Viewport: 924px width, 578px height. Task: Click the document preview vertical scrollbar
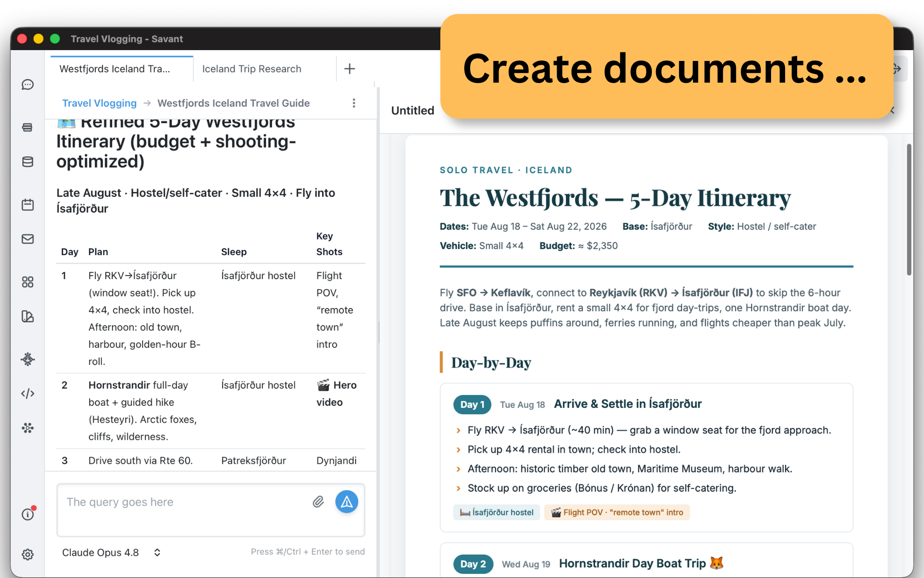click(909, 210)
